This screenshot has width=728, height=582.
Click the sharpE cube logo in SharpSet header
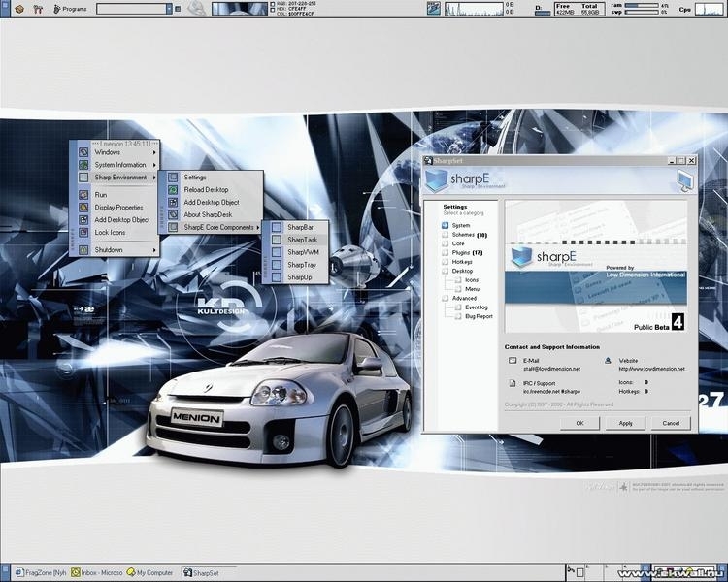point(437,180)
